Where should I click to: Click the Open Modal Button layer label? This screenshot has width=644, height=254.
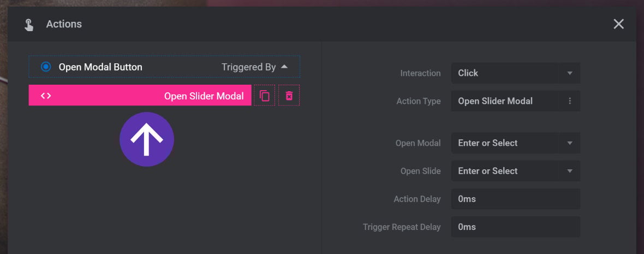(x=100, y=67)
